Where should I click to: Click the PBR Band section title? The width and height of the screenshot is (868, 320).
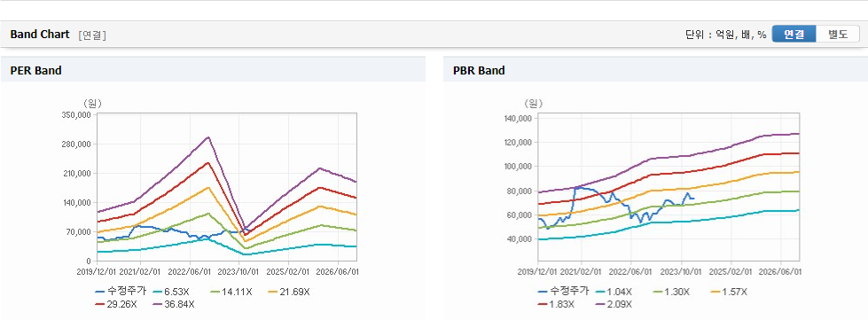[x=479, y=70]
